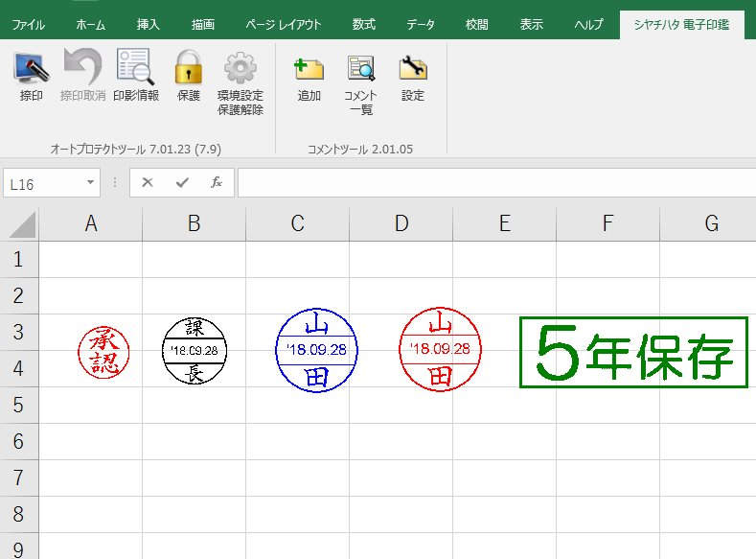
Task: Click the formula bar confirm checkmark
Action: click(x=182, y=182)
